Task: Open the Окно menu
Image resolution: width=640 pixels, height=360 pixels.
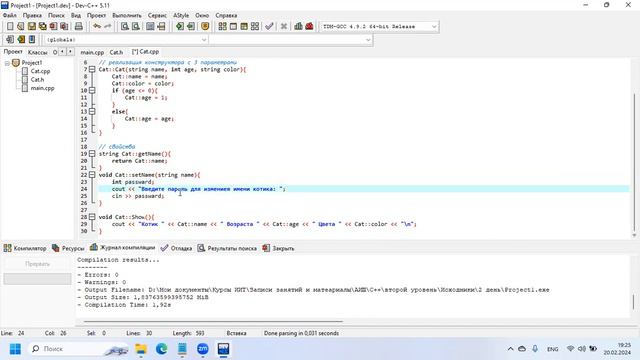Action: (x=202, y=16)
